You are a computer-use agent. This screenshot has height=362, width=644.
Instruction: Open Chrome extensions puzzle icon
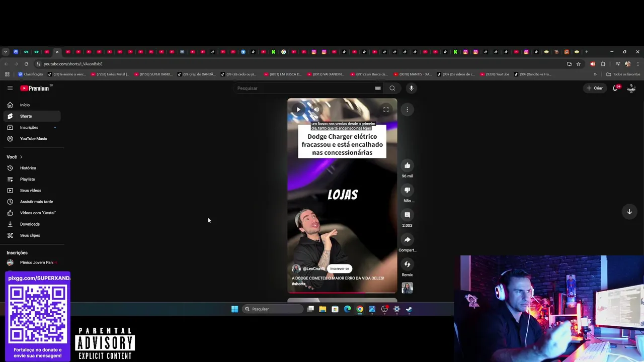pyautogui.click(x=603, y=64)
